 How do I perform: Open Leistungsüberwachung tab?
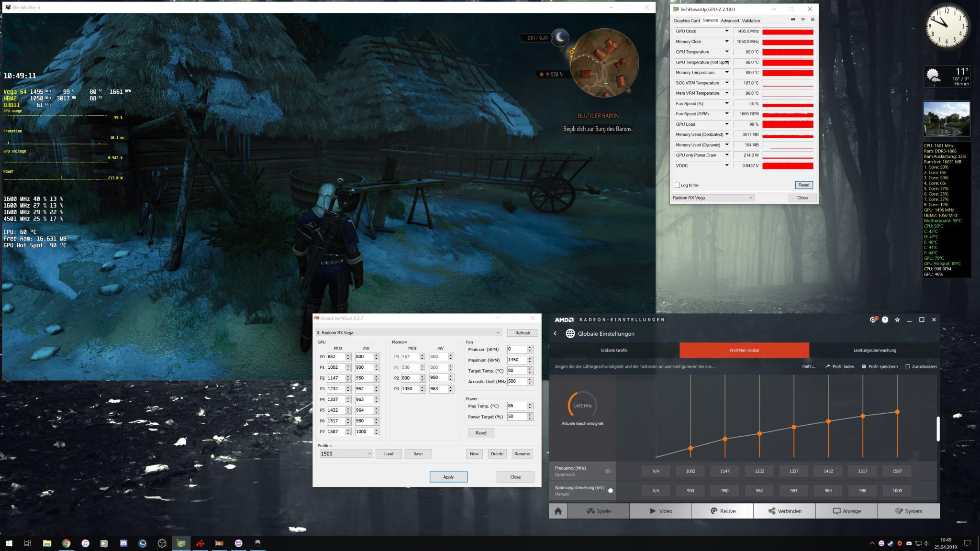(874, 350)
